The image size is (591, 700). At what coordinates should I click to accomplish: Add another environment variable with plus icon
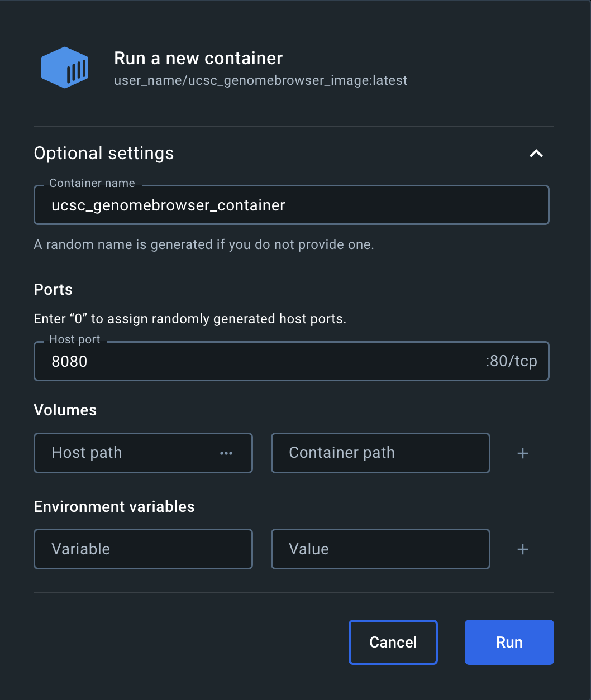(x=523, y=550)
